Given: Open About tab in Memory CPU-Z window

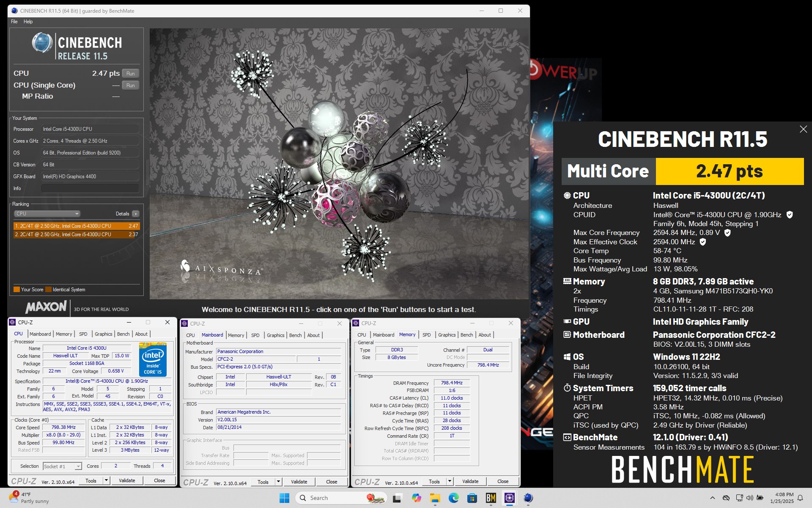Looking at the screenshot, I should pos(485,335).
